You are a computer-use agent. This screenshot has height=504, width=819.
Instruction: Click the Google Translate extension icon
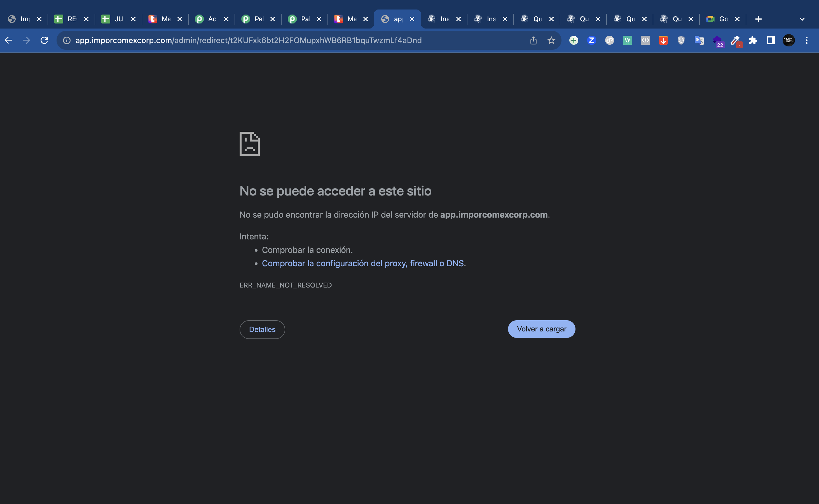coord(699,40)
